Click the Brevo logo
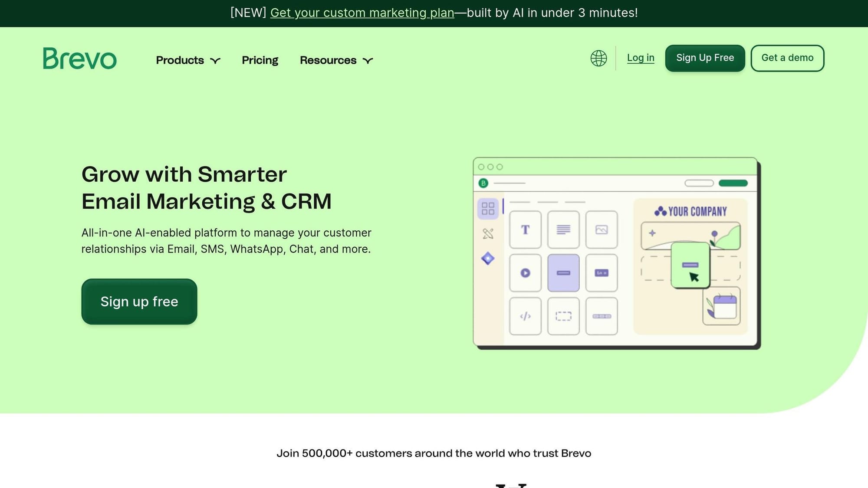Image resolution: width=868 pixels, height=488 pixels. [x=80, y=58]
